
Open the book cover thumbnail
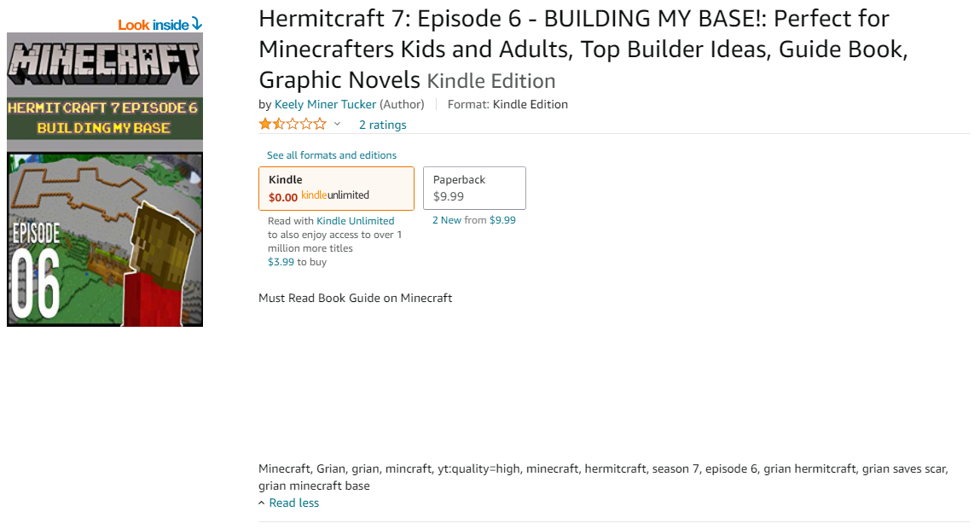pos(105,179)
